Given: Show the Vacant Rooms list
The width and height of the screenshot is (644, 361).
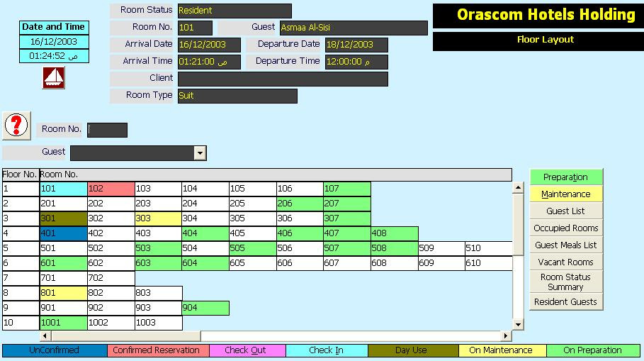Looking at the screenshot, I should [x=565, y=262].
